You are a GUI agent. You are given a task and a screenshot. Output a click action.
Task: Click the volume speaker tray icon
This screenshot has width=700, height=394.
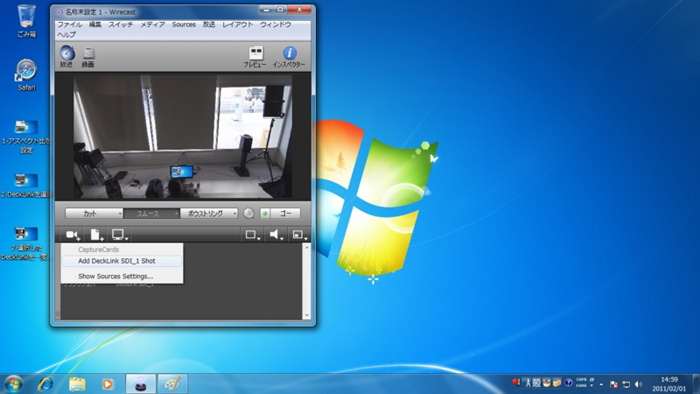[638, 384]
